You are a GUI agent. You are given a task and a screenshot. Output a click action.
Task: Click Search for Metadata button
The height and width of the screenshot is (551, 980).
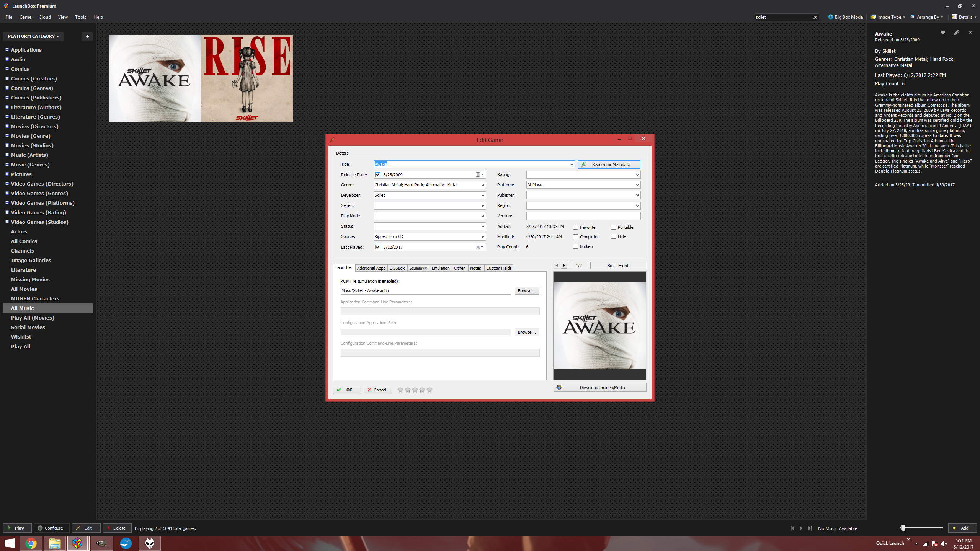point(609,165)
